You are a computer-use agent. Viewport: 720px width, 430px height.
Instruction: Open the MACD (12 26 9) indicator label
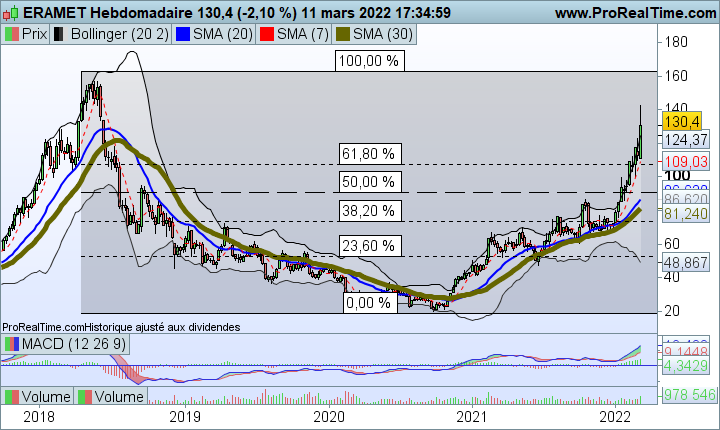[73, 344]
